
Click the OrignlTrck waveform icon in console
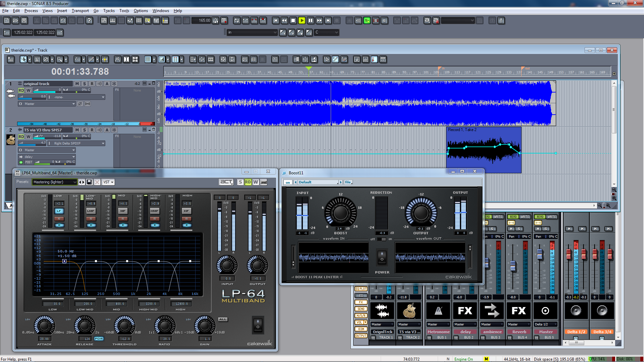pyautogui.click(x=382, y=311)
